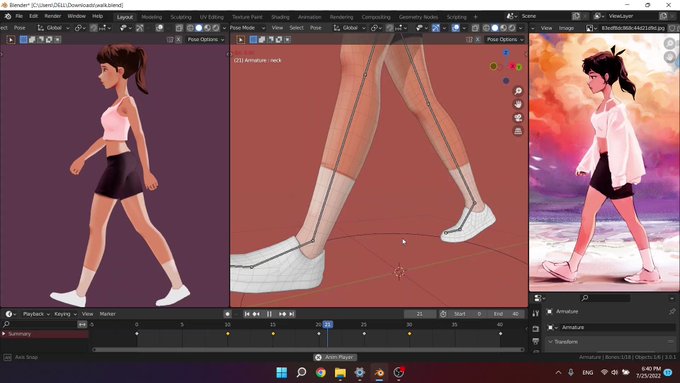Open the Keying dropdown in timeline

click(65, 314)
